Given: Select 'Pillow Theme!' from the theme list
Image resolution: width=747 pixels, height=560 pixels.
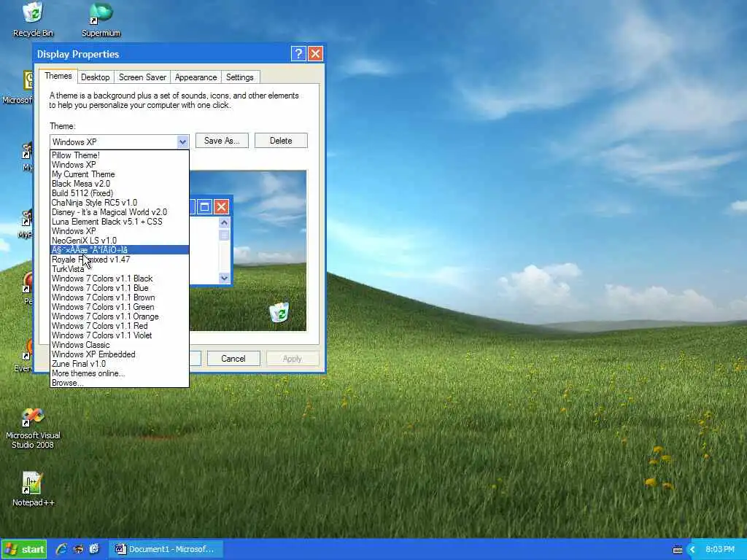Looking at the screenshot, I should click(x=120, y=155).
